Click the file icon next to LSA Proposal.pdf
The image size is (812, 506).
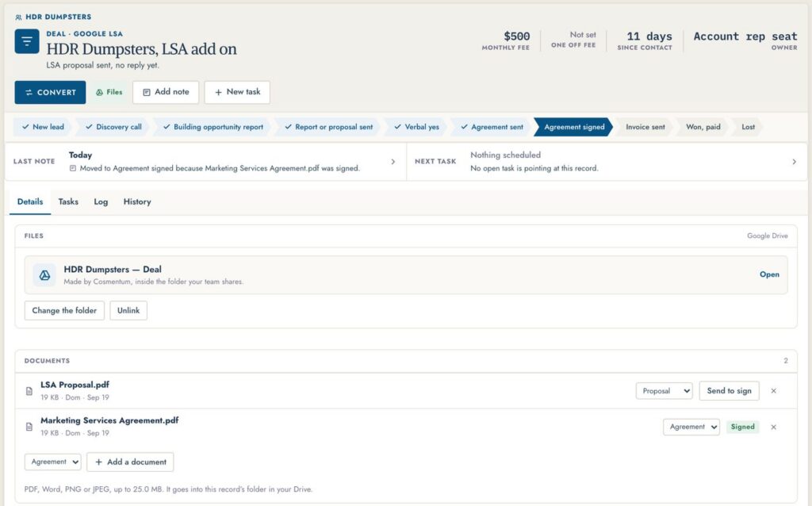29,391
